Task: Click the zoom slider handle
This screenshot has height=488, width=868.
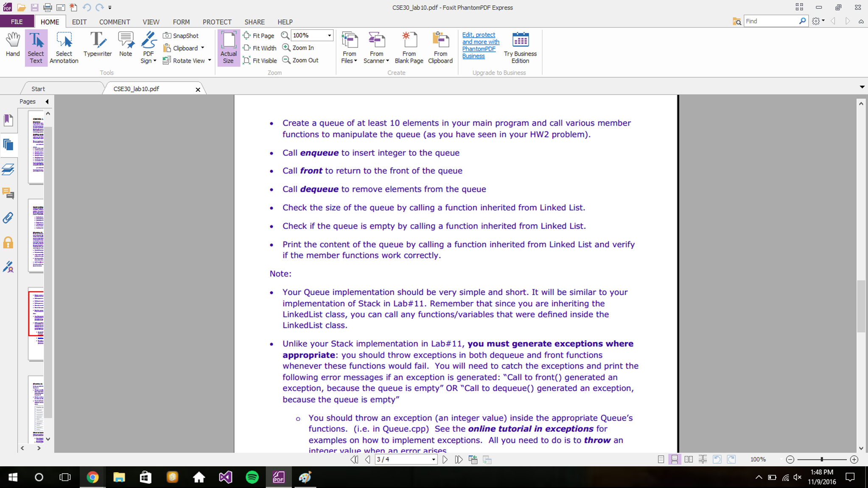Action: [822, 460]
